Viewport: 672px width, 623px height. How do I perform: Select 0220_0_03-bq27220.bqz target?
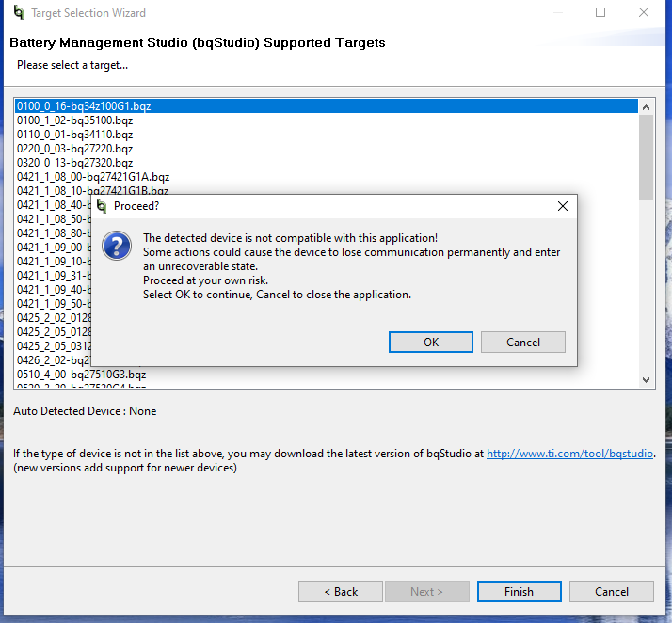click(327, 149)
